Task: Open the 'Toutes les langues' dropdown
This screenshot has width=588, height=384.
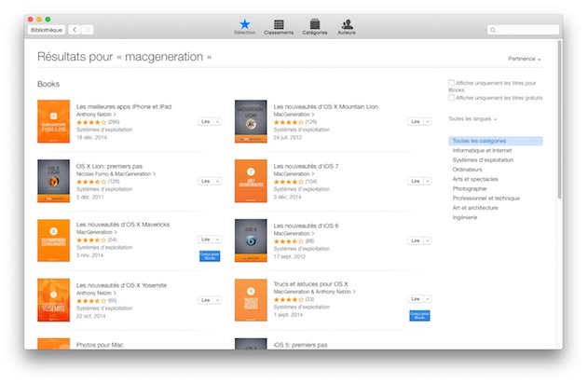Action: tap(472, 119)
